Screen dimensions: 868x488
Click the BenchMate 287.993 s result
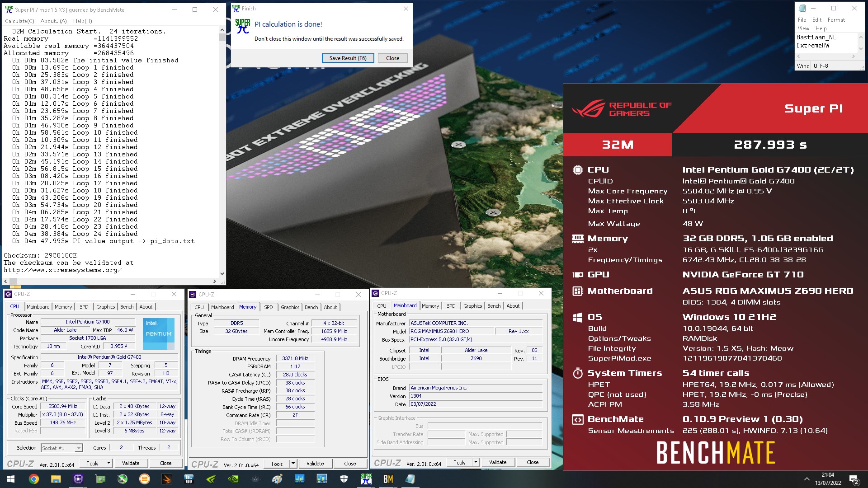tap(770, 145)
